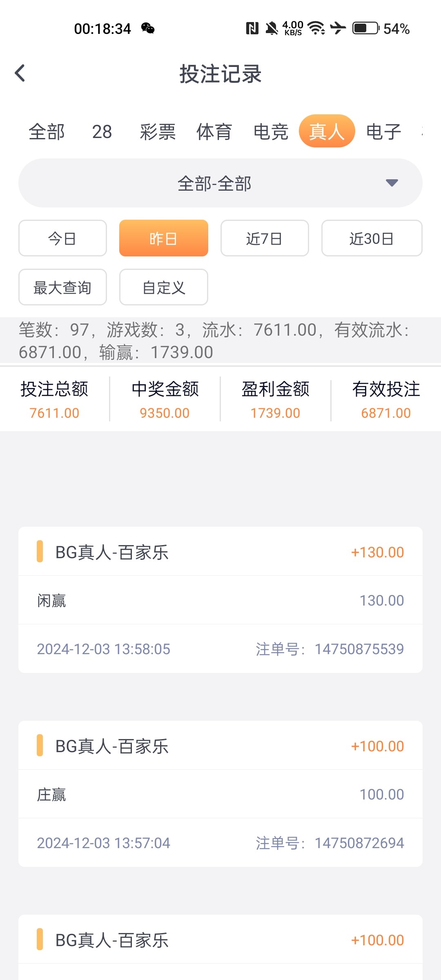This screenshot has height=980, width=441.
Task: Tap the Wi-Fi status icon
Action: click(x=316, y=29)
